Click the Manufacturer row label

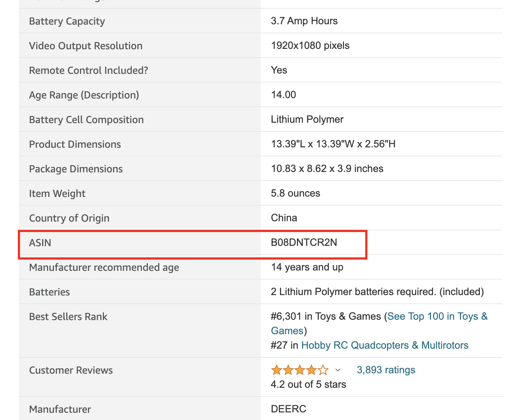[x=60, y=409]
